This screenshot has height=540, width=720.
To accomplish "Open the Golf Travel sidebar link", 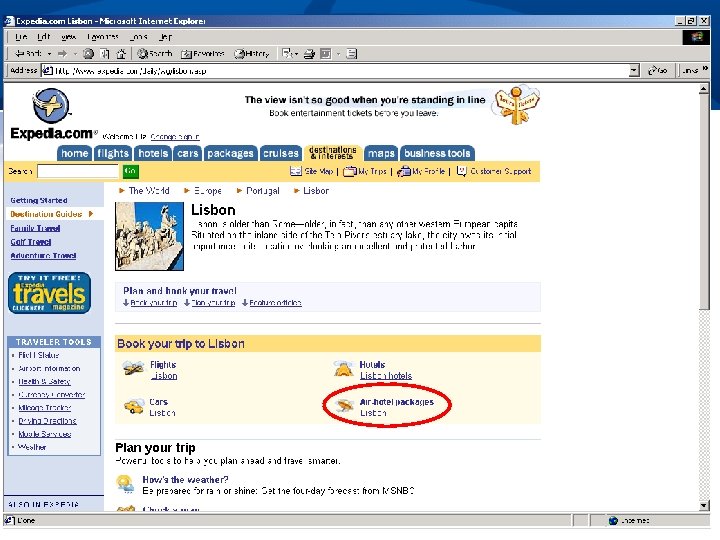I will [x=31, y=242].
